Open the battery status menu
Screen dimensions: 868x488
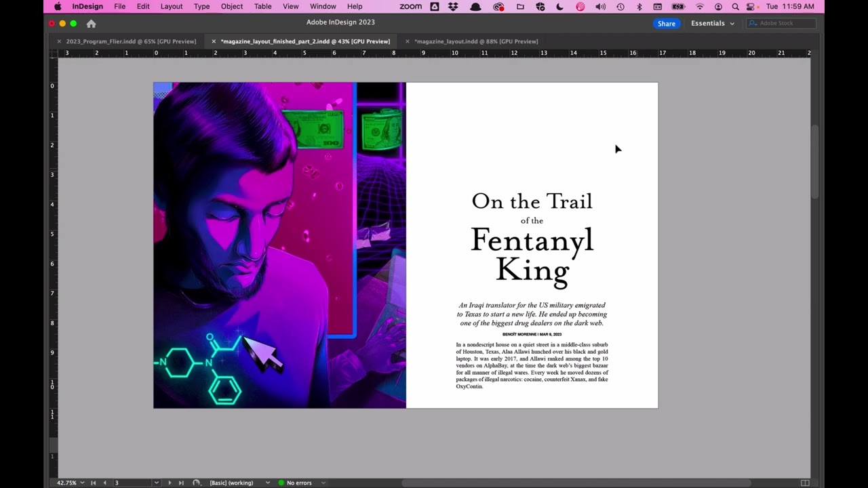[678, 7]
